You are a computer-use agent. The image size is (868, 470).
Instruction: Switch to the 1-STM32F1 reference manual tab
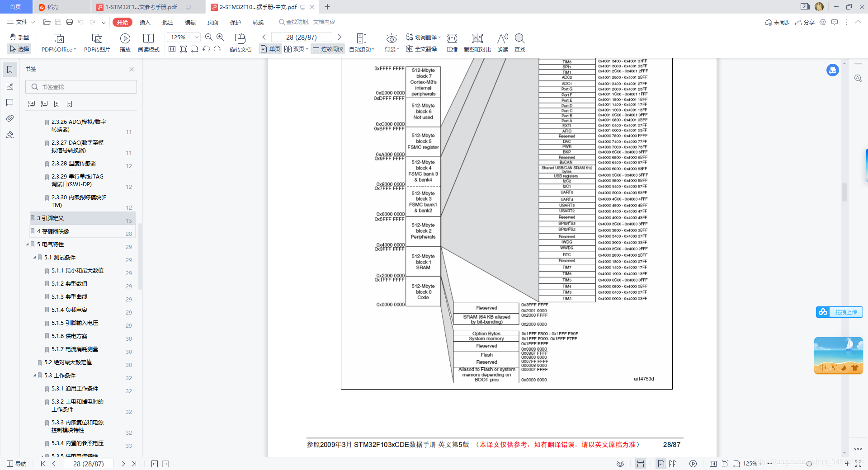[x=141, y=7]
